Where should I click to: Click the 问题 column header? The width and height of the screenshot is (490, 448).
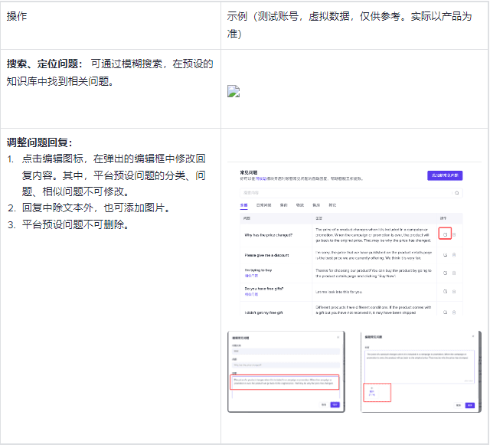(247, 218)
